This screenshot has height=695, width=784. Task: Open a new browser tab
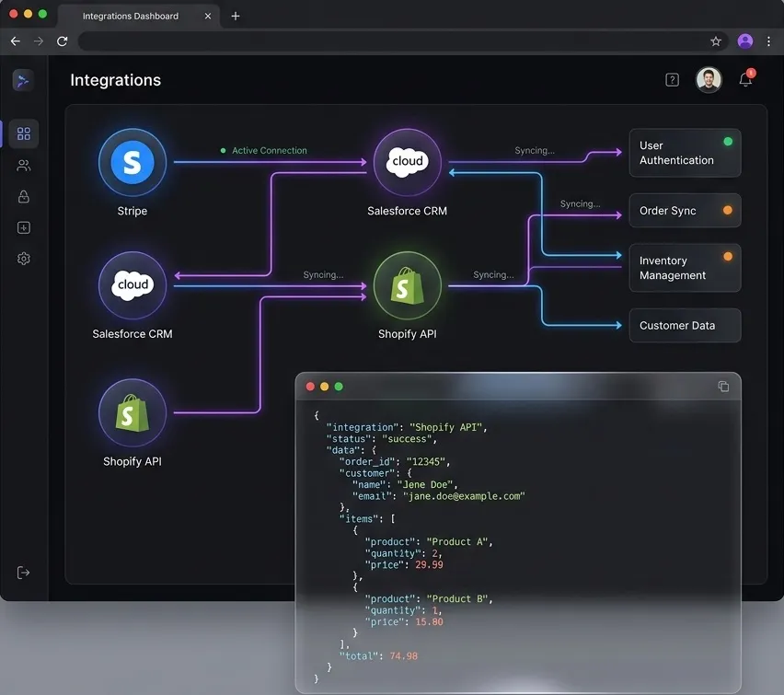point(236,16)
